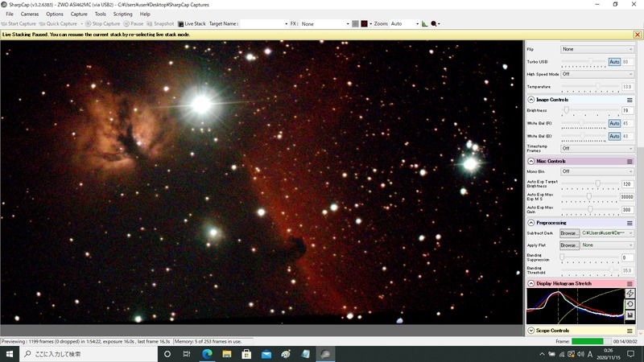
Task: Click the gray reticule overlay icon
Action: pyautogui.click(x=355, y=24)
